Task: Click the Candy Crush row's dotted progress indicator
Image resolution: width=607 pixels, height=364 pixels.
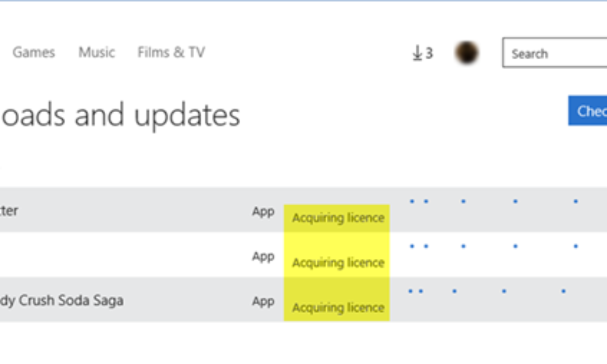Action: pyautogui.click(x=486, y=291)
